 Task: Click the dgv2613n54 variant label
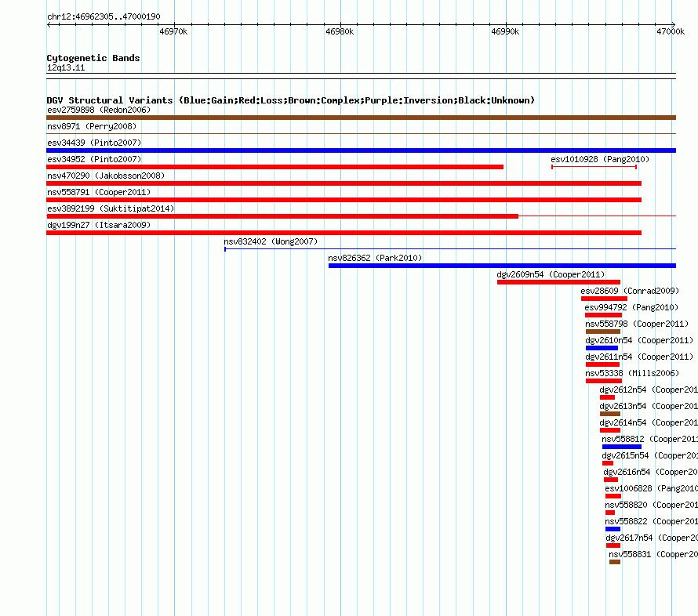coord(649,406)
